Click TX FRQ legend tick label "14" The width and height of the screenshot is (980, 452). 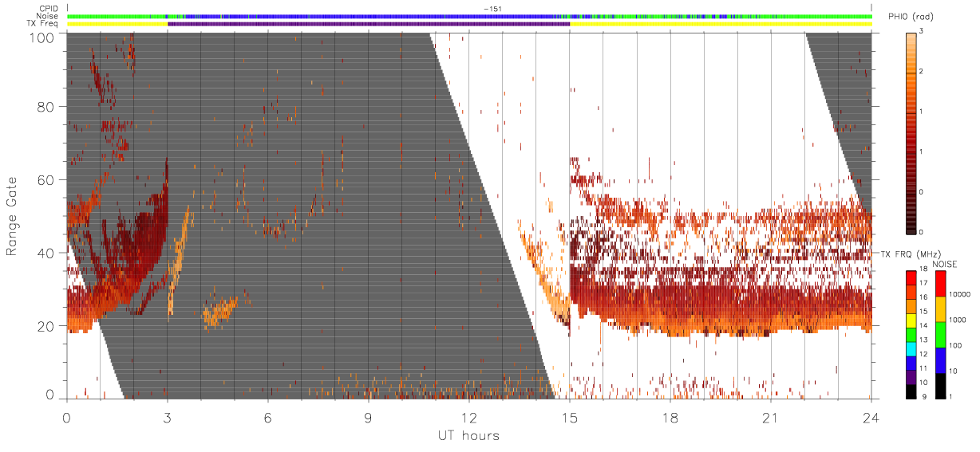922,327
